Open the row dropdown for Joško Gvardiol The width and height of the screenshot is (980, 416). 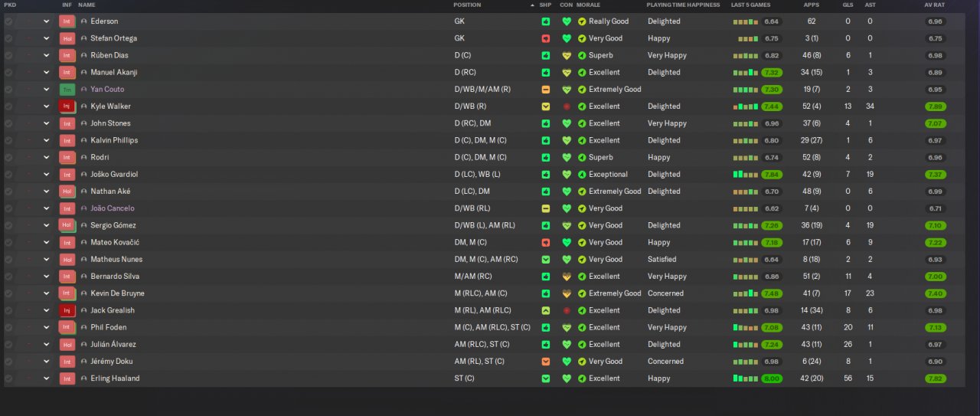[x=46, y=175]
